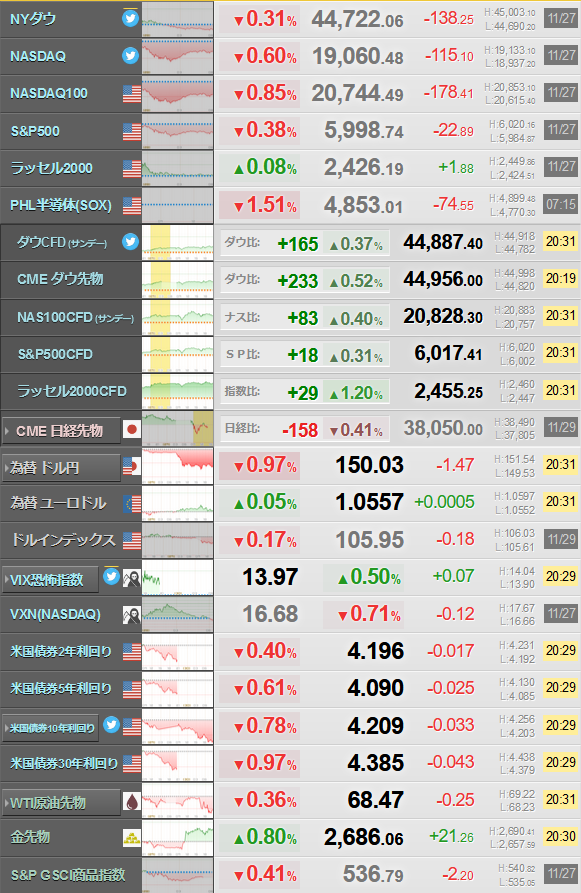Expand the VIX恐怖指数 button
This screenshot has height=893, width=581.
pos(50,580)
